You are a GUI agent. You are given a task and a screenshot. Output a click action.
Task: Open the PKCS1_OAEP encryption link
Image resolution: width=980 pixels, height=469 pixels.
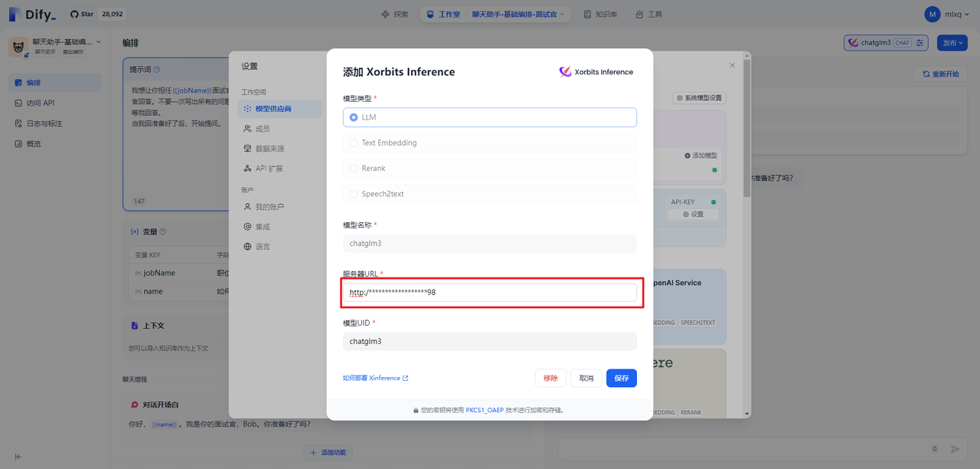click(485, 410)
